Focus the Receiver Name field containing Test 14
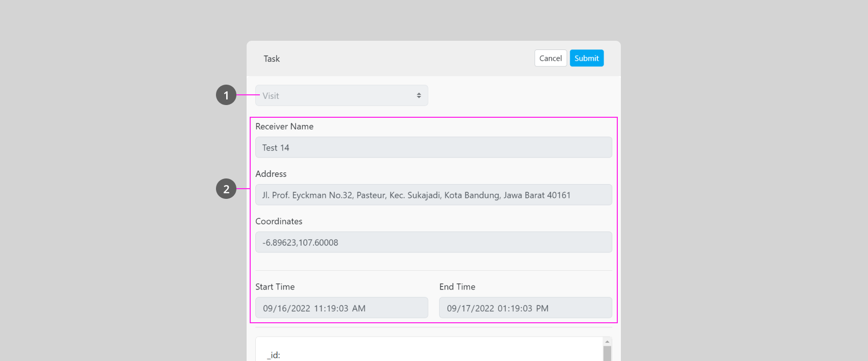The image size is (868, 361). 433,148
